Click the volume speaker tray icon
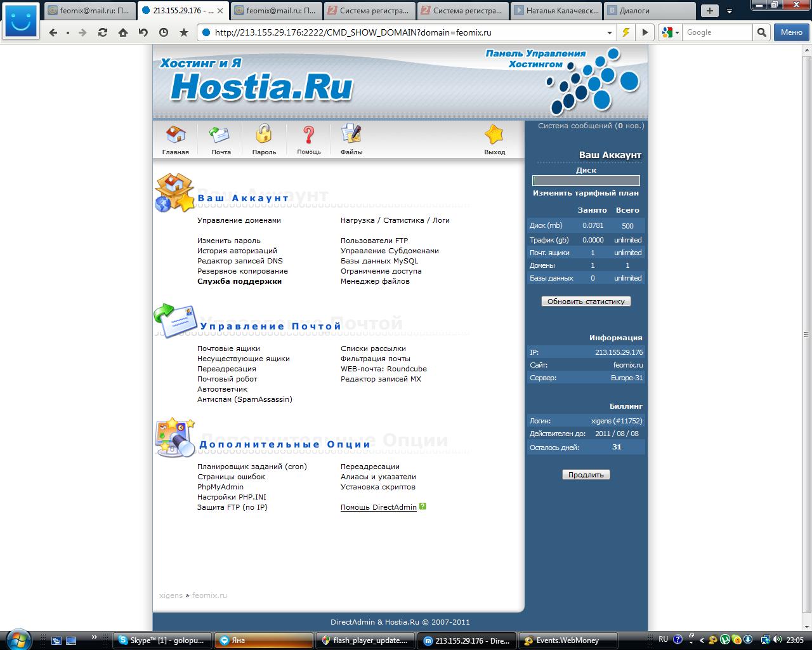Screen dimensions: 812x650 tap(777, 640)
